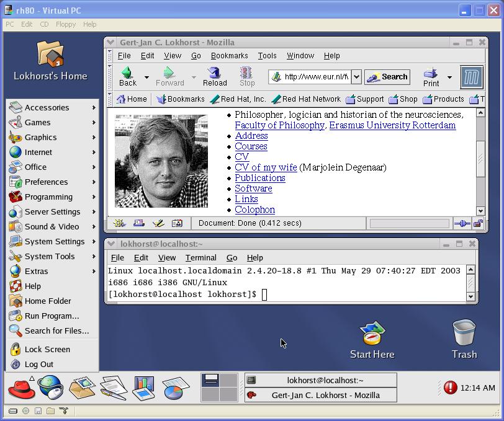Go back using the Mozilla Back button

128,77
